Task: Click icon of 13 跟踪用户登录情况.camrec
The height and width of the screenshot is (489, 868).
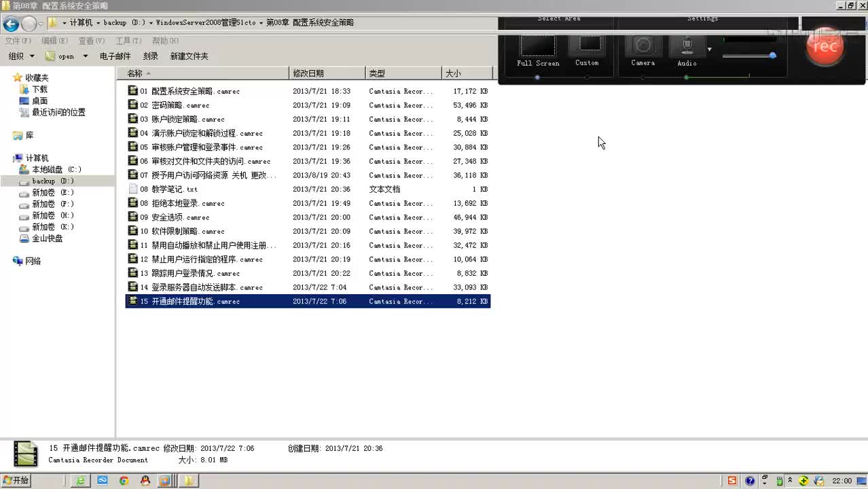Action: pos(133,273)
